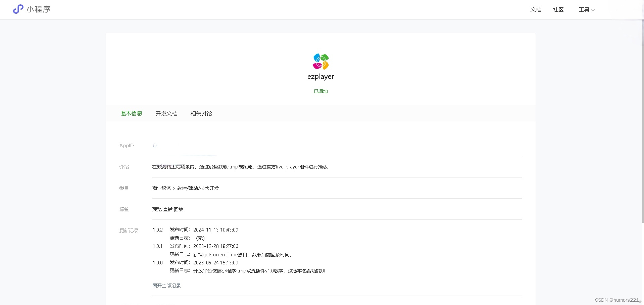Click tags text 预览 直播 回放
644x305 pixels.
click(x=168, y=209)
